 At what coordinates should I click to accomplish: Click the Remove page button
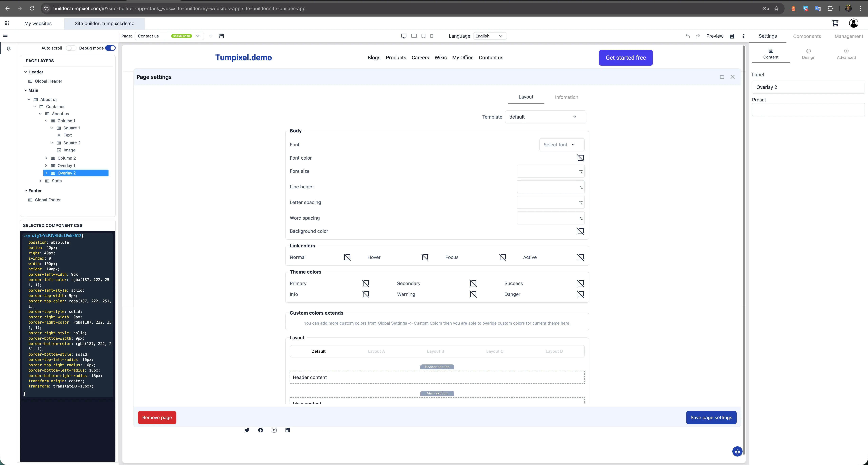click(x=156, y=418)
